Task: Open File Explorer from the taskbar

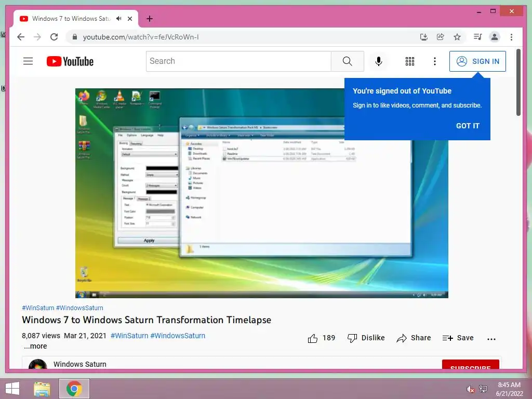Action: click(42, 389)
